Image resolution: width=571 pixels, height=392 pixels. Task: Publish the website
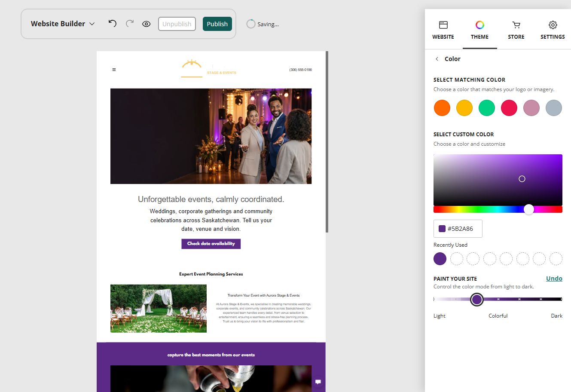217,24
